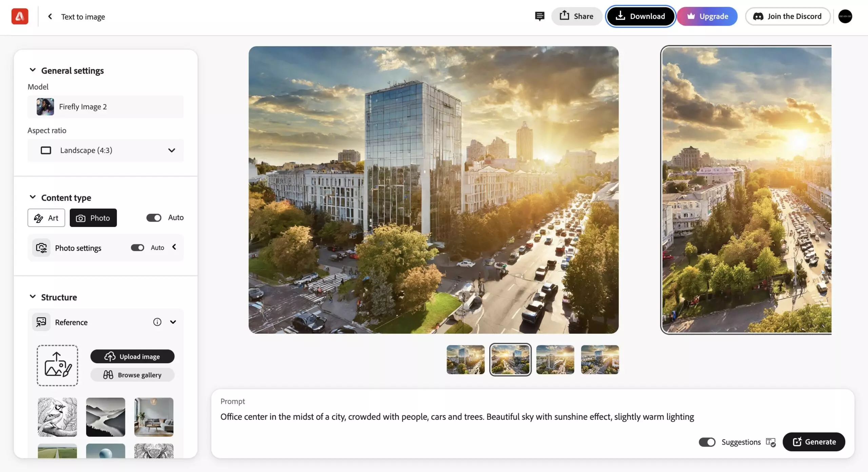Toggle the Content type Auto switch

pyautogui.click(x=154, y=218)
